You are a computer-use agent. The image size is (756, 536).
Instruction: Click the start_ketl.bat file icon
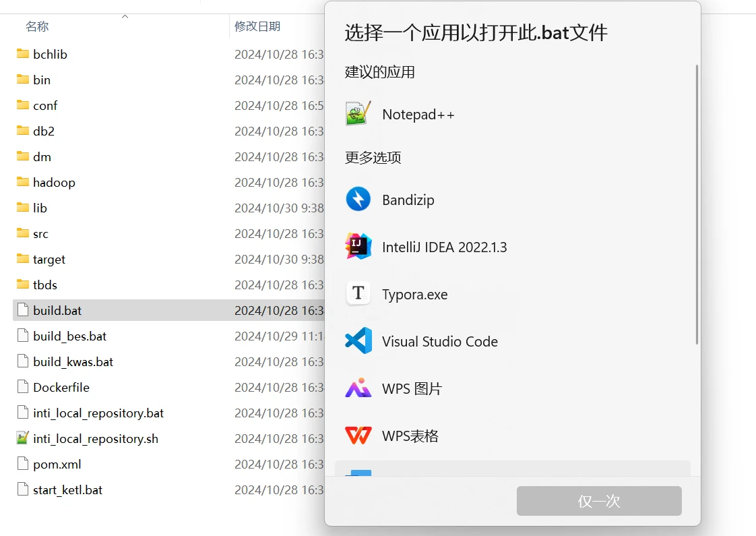(23, 489)
